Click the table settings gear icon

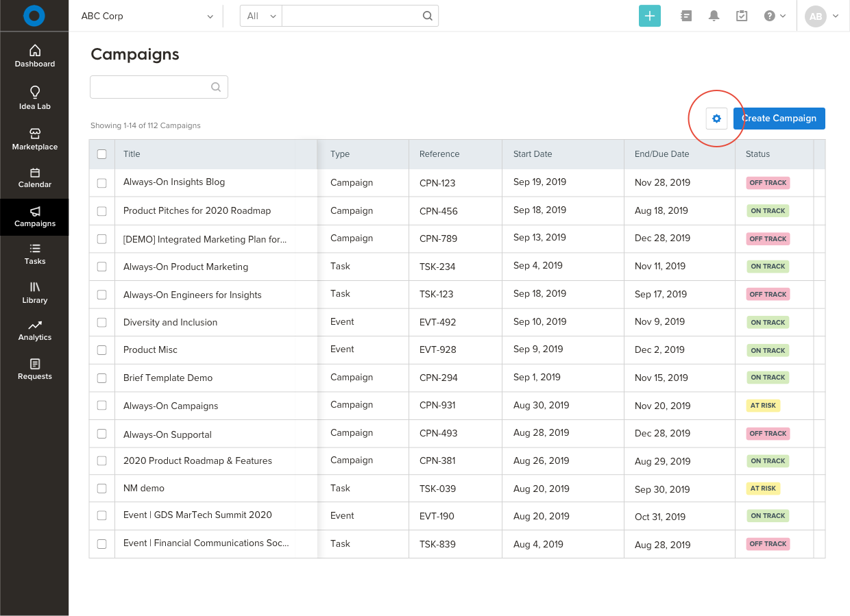coord(716,119)
